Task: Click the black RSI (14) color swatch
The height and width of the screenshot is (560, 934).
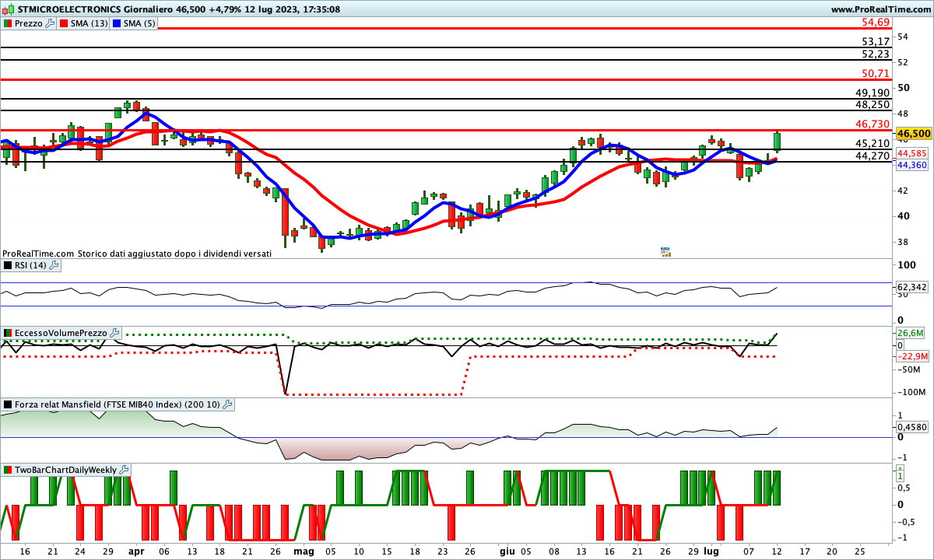Action: 8,265
